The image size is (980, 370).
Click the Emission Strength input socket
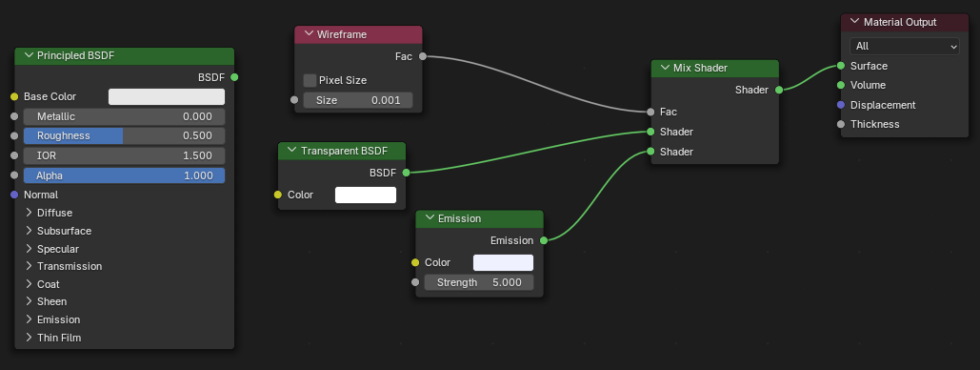(415, 282)
